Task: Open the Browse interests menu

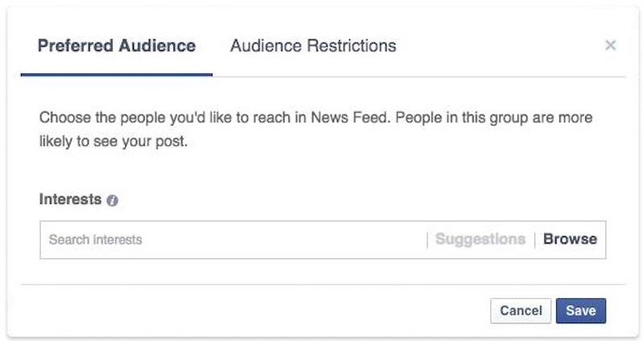Action: (x=570, y=239)
